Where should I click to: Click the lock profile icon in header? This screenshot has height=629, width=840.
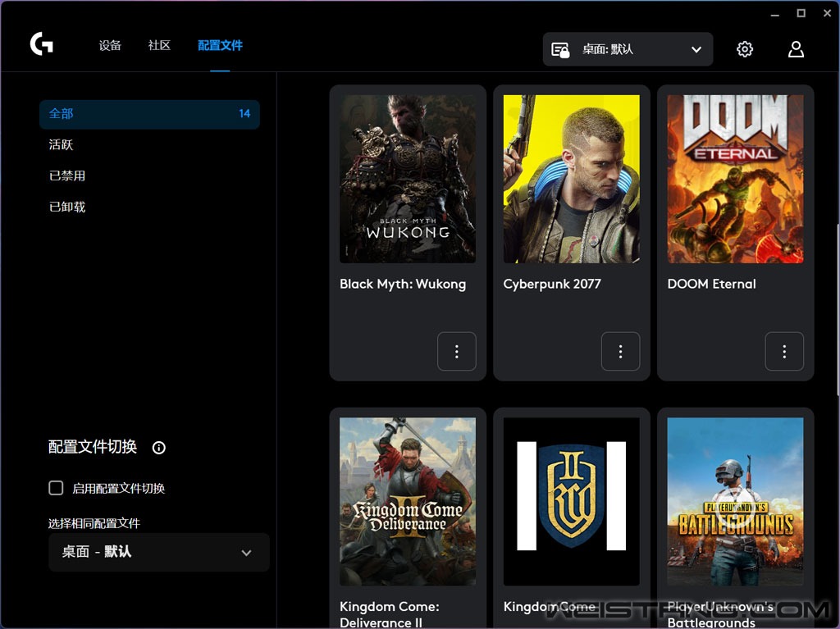(x=560, y=50)
